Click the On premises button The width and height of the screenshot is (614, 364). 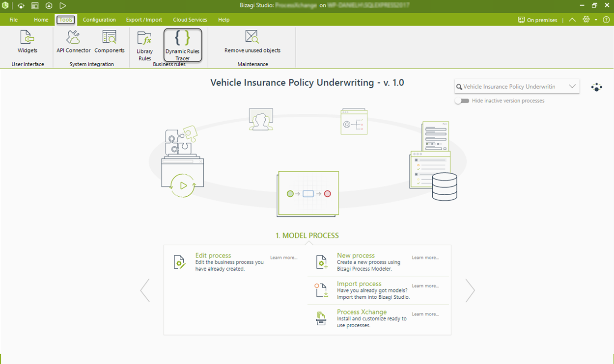[537, 20]
